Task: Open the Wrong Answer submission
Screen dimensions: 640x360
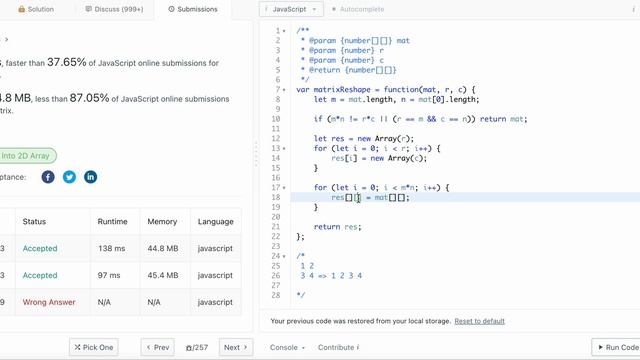Action: (x=49, y=302)
